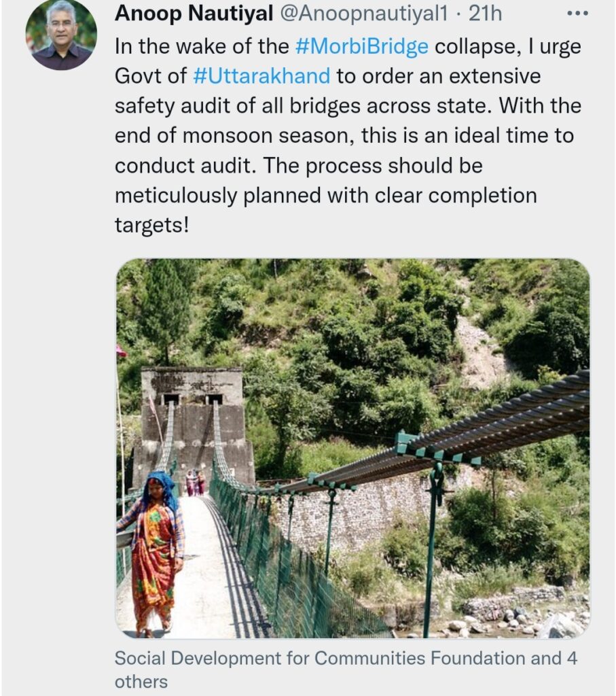Open the tweet's more options ellipsis menu
Image resolution: width=616 pixels, height=696 pixels.
click(x=578, y=14)
